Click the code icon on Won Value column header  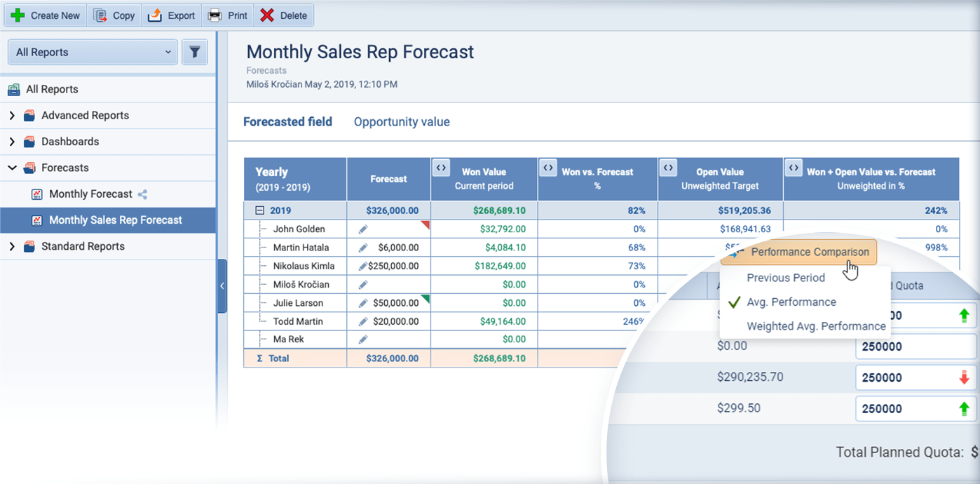[441, 168]
